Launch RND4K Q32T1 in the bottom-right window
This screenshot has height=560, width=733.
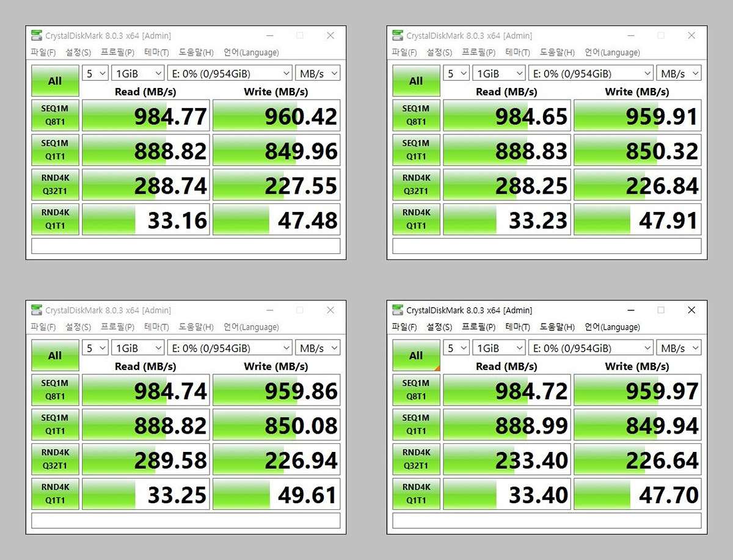point(416,460)
